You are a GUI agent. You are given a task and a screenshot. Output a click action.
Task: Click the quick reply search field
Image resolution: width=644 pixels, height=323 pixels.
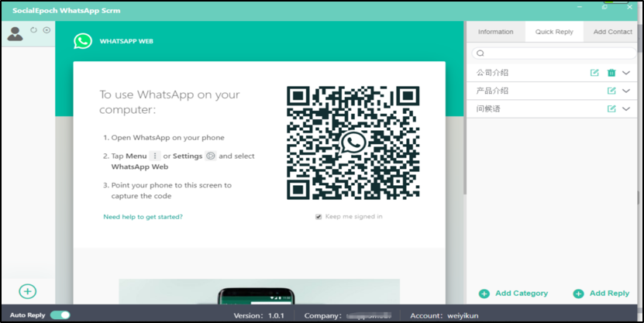pos(554,53)
